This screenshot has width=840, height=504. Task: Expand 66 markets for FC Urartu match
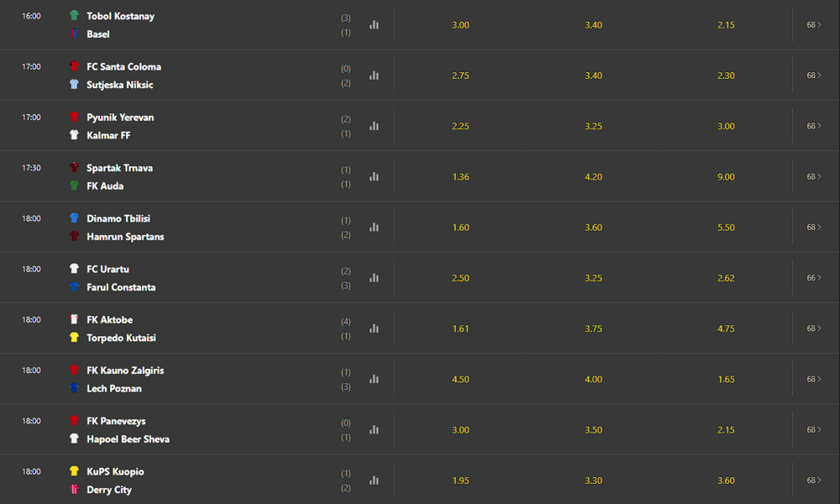814,278
